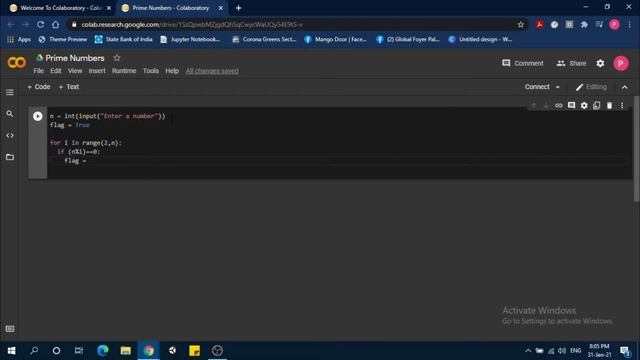Open the Tools menu
640x360 pixels.
point(151,71)
